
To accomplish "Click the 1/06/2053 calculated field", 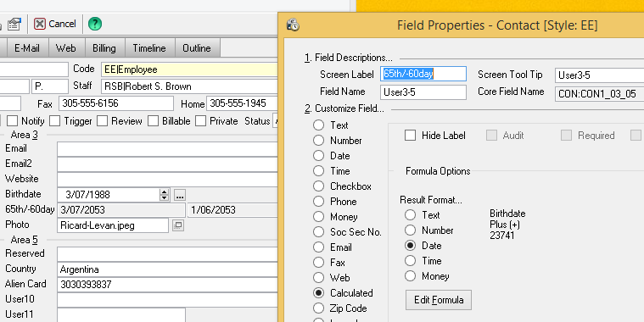I will pos(232,210).
